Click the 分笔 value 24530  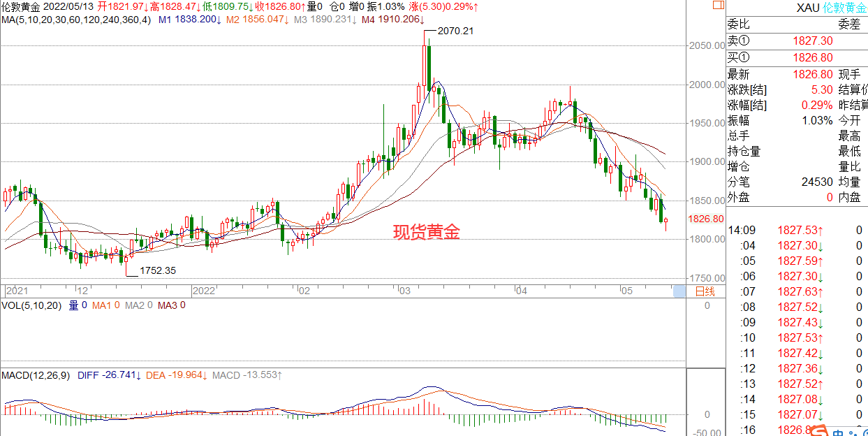pos(817,182)
